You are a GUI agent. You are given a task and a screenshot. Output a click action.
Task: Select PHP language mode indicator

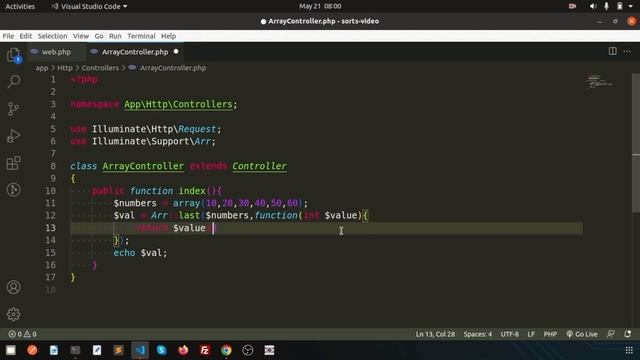tap(550, 334)
